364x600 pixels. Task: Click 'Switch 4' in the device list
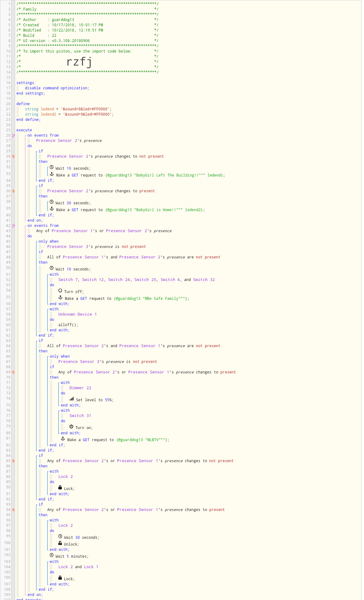click(x=170, y=280)
